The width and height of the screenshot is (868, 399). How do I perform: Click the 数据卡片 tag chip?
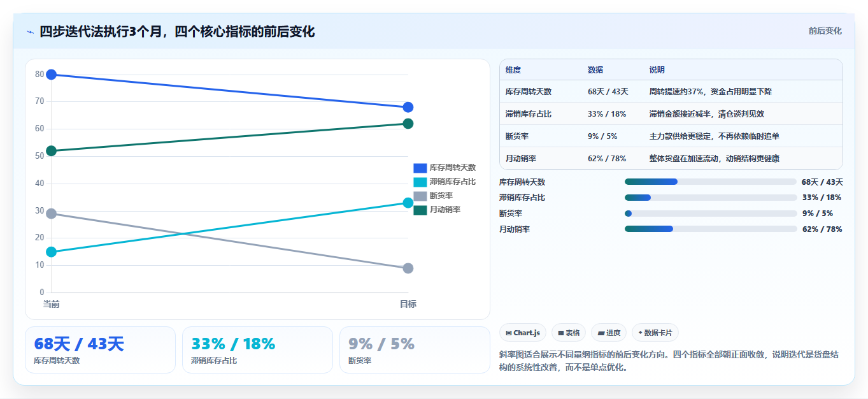pyautogui.click(x=655, y=333)
